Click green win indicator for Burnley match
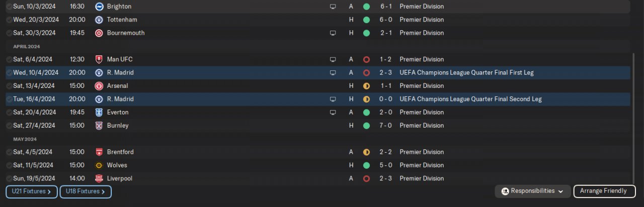This screenshot has height=207, width=644. coord(366,126)
